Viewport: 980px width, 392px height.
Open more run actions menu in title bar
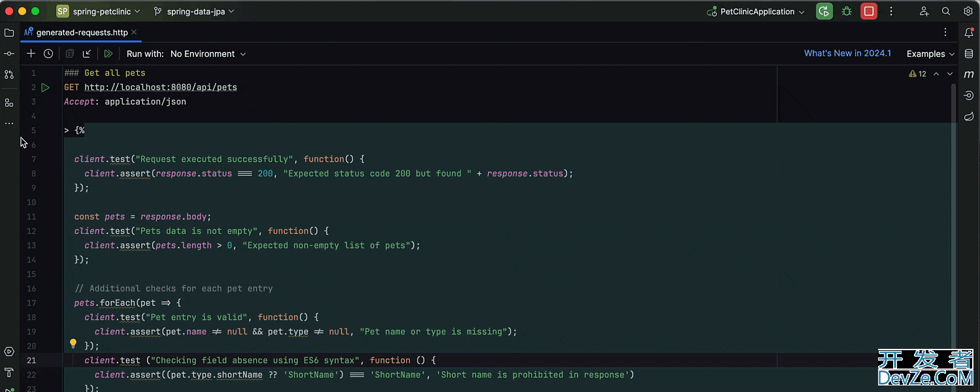tap(891, 11)
